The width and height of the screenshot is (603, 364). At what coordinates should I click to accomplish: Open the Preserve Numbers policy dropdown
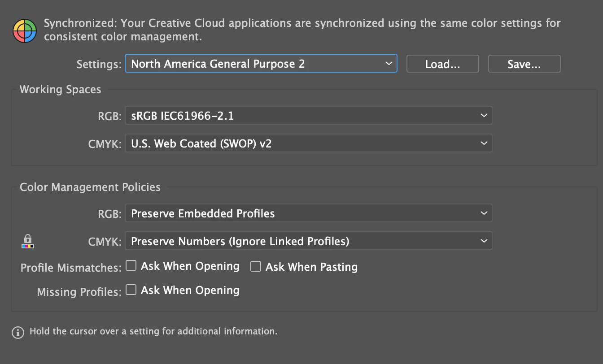coord(308,241)
